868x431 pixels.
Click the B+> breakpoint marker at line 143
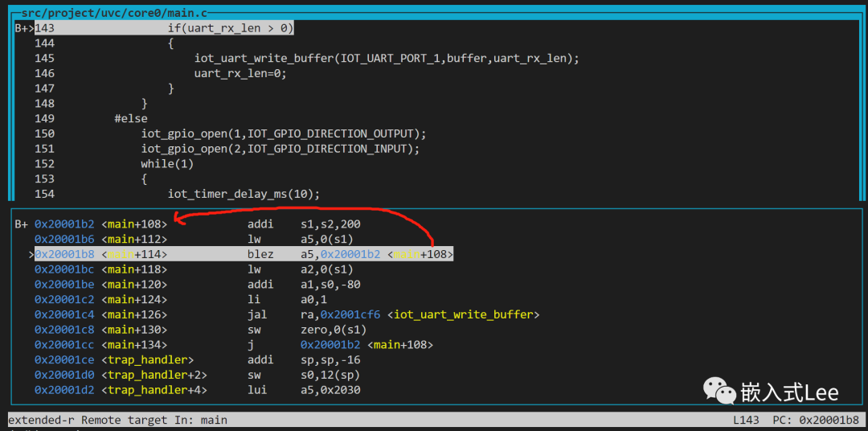[25, 28]
